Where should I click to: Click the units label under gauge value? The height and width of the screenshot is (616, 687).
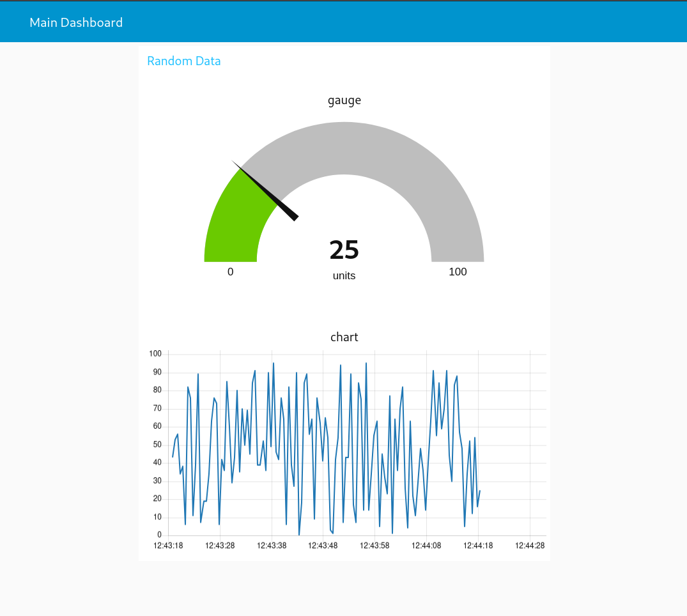pyautogui.click(x=344, y=276)
